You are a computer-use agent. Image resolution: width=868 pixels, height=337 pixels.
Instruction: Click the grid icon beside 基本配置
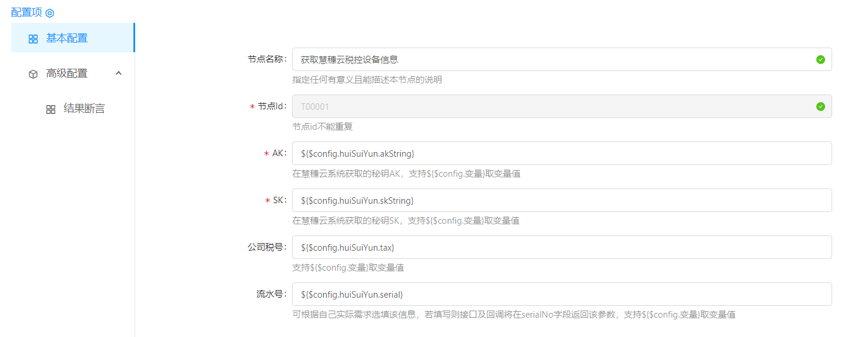[x=33, y=39]
